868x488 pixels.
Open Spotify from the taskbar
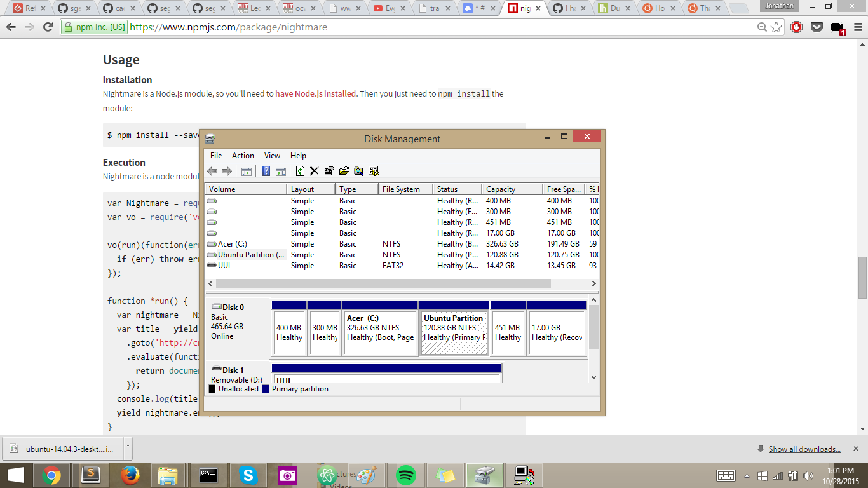tap(405, 475)
